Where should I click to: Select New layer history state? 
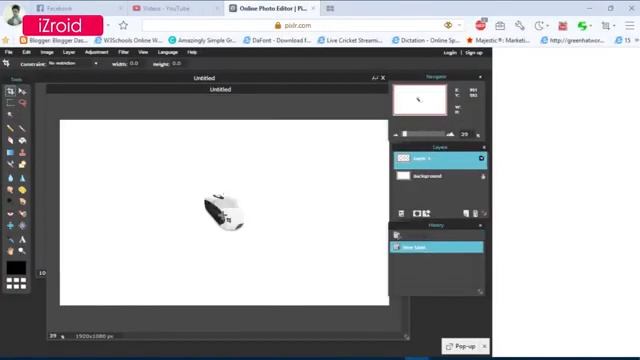tap(437, 247)
